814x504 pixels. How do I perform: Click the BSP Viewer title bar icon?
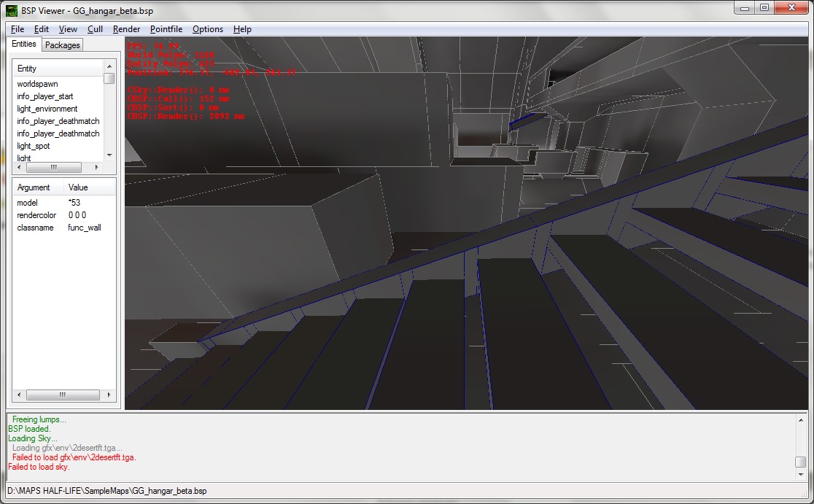coord(12,9)
